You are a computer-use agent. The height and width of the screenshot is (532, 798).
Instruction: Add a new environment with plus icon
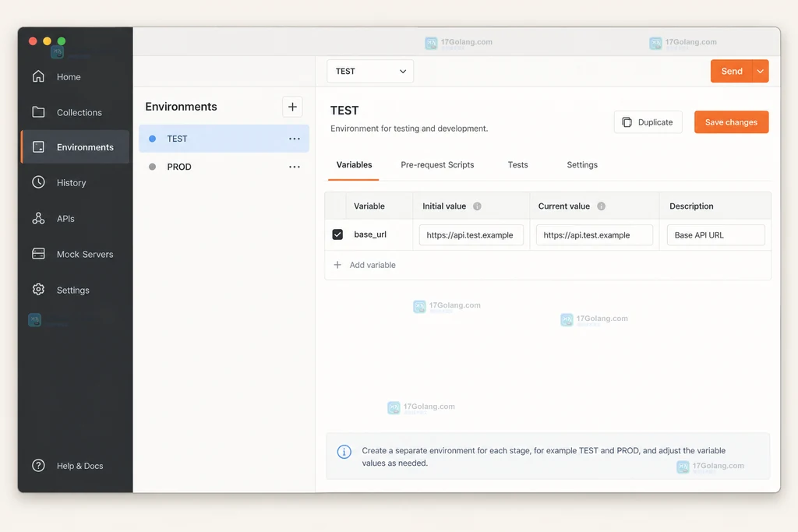tap(292, 107)
